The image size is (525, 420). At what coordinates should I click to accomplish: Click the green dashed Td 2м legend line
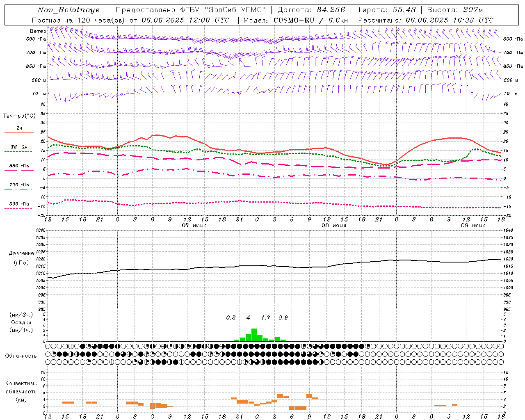(18, 152)
